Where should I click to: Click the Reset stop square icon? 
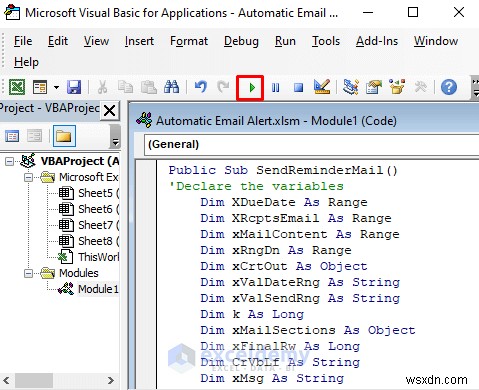coord(298,88)
